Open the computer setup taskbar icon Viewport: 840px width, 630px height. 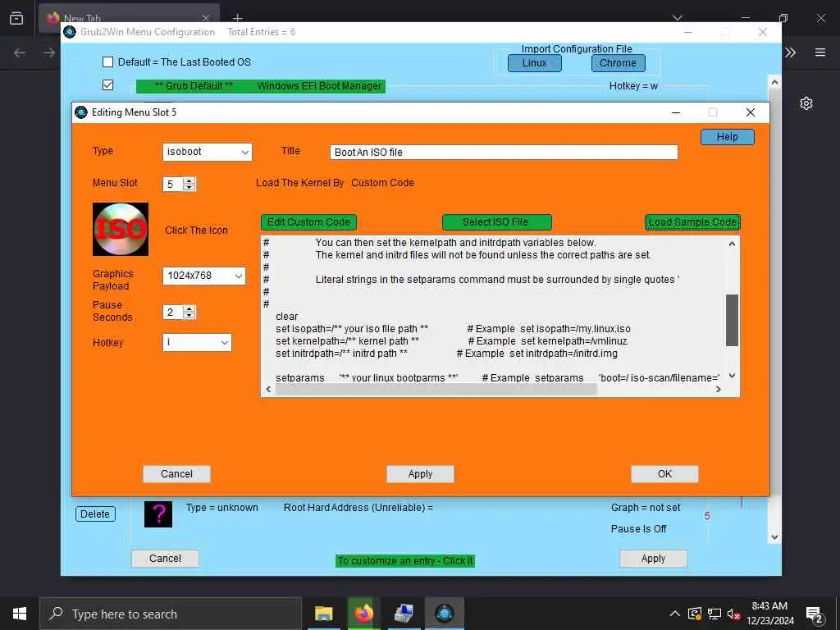coord(404,614)
